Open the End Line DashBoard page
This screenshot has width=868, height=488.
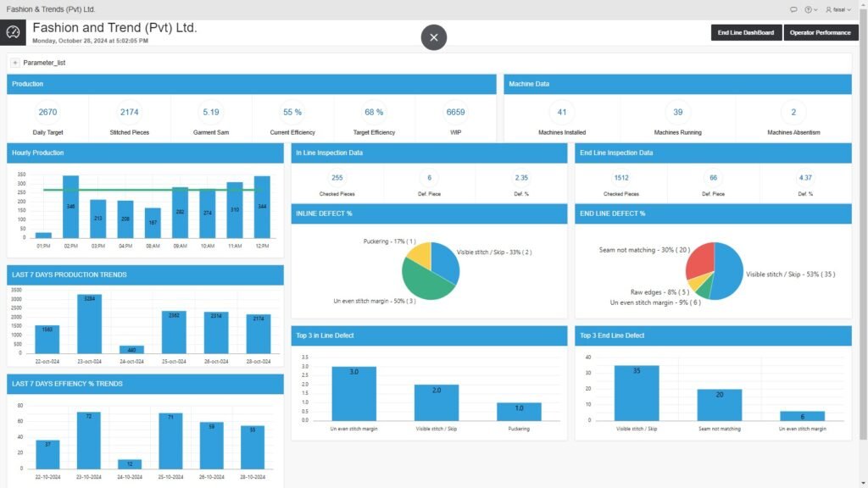[745, 33]
